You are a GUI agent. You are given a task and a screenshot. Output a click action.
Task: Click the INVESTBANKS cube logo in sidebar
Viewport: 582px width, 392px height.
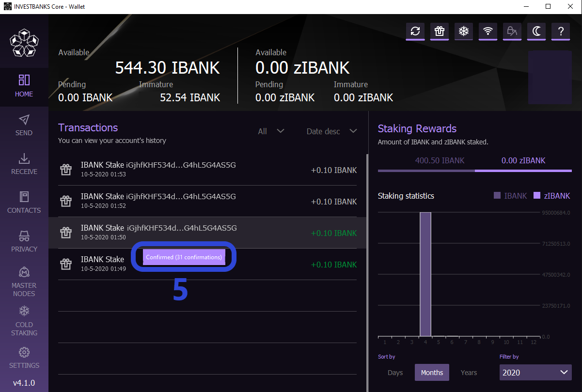[x=24, y=42]
